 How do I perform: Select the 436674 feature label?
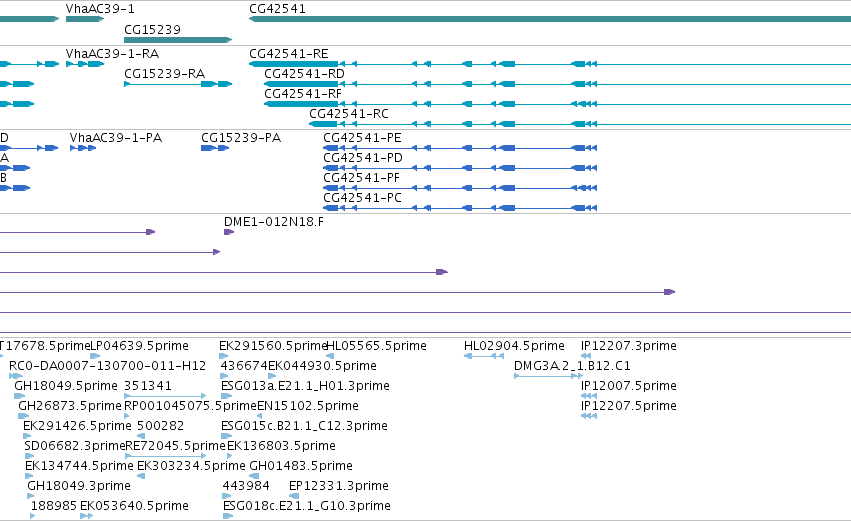pyautogui.click(x=244, y=366)
